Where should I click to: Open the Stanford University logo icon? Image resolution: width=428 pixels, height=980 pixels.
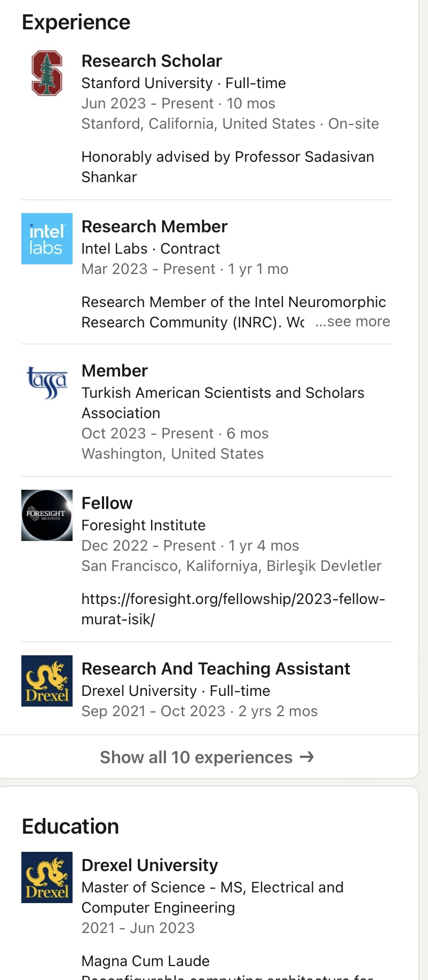coord(47,73)
